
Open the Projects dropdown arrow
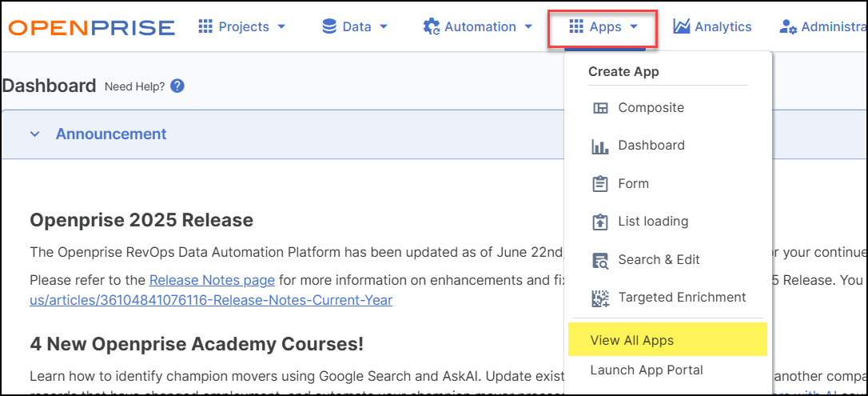(281, 26)
